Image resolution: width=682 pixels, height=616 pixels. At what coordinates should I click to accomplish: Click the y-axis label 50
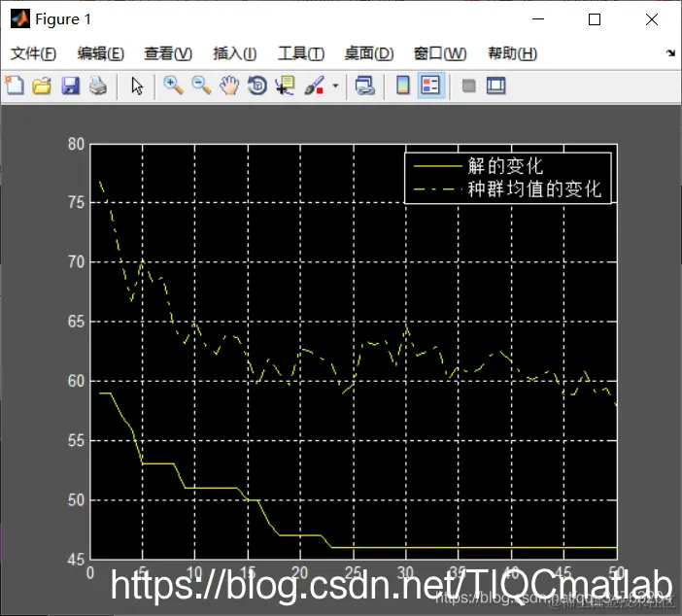[76, 499]
